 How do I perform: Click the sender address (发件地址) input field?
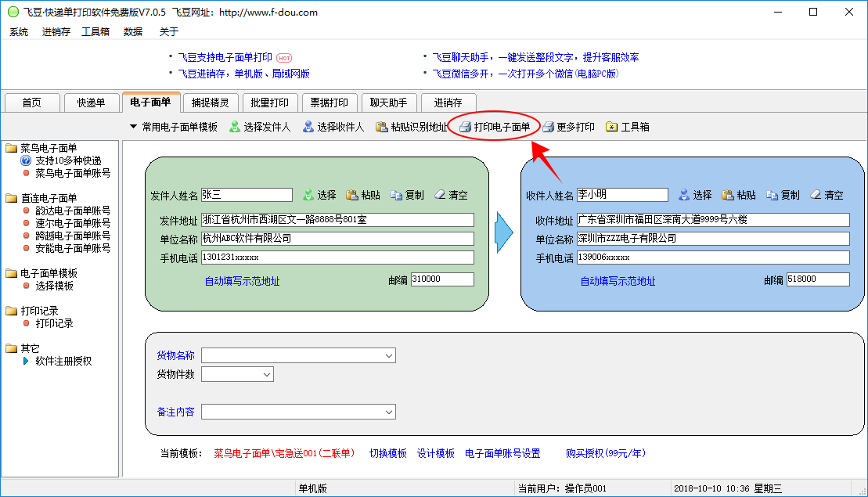[337, 220]
